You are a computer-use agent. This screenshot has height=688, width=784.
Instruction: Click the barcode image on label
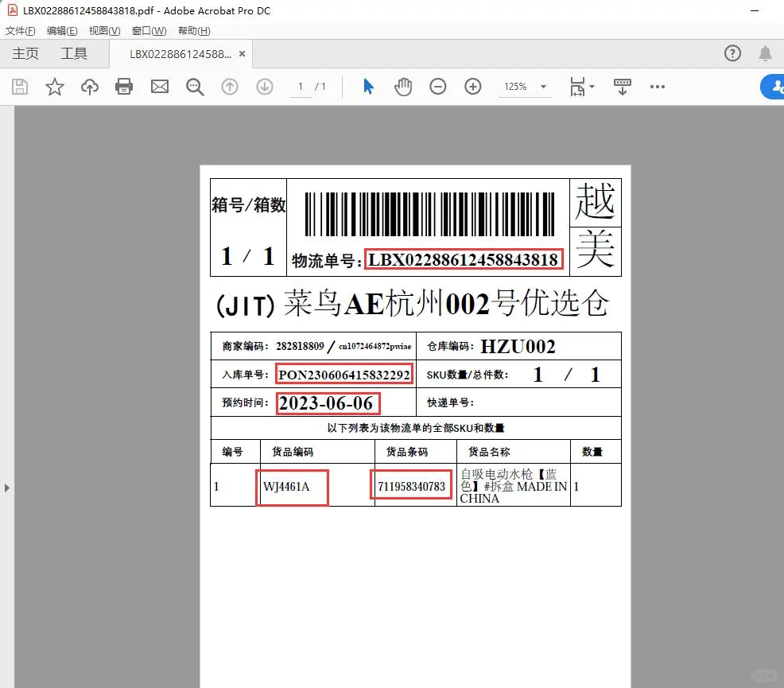(x=429, y=214)
